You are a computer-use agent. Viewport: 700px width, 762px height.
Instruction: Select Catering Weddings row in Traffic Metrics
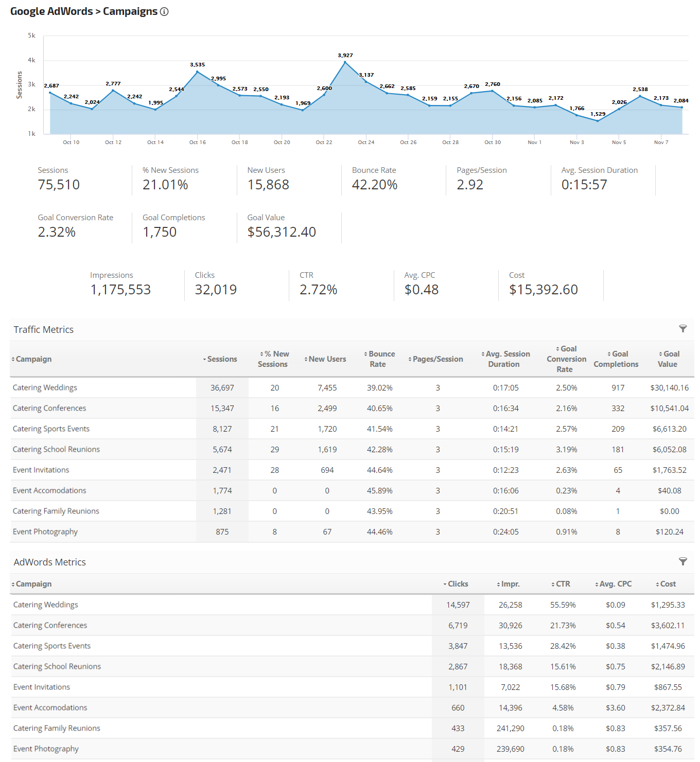(x=45, y=387)
